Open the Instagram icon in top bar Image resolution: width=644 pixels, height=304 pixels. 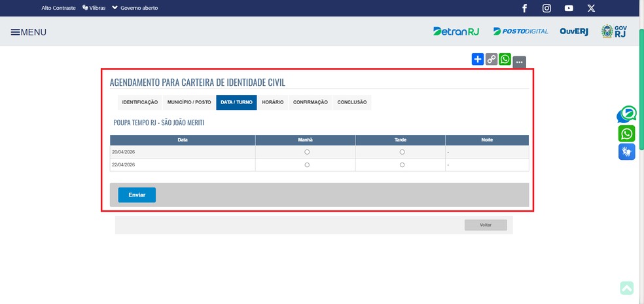coord(546,9)
